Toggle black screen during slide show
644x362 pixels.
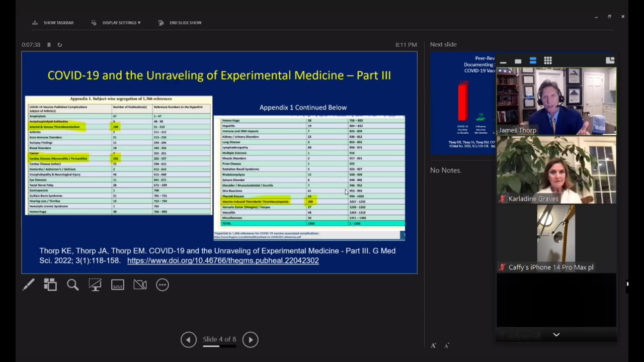[95, 285]
